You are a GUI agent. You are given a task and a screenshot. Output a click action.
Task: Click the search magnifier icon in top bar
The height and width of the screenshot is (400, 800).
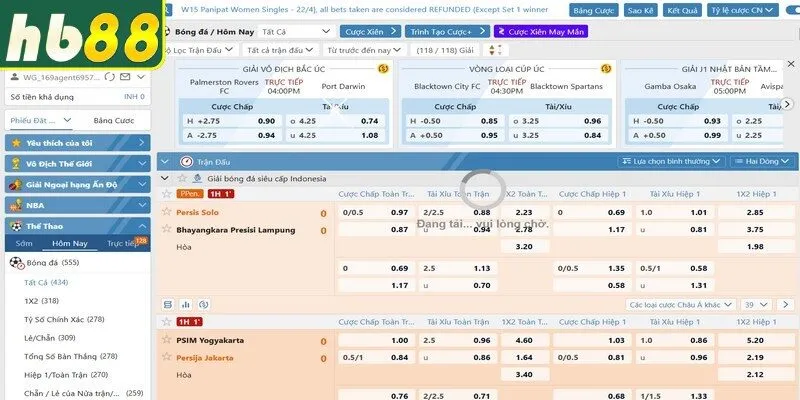169,10
